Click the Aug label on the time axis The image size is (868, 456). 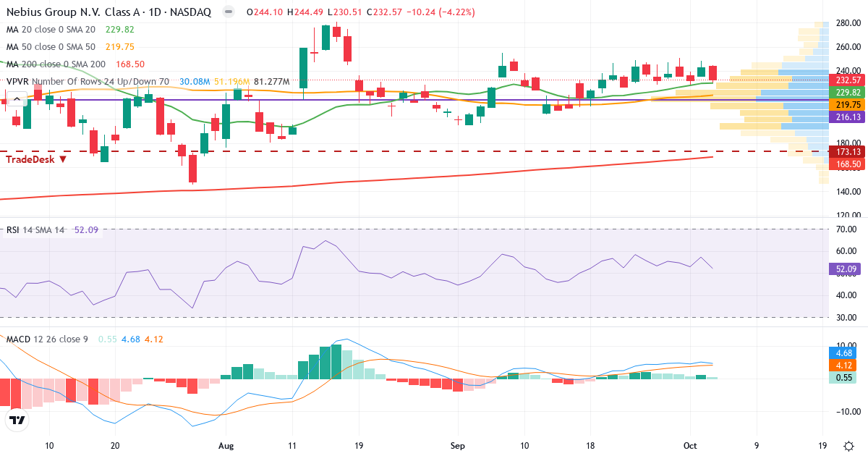[x=226, y=445]
